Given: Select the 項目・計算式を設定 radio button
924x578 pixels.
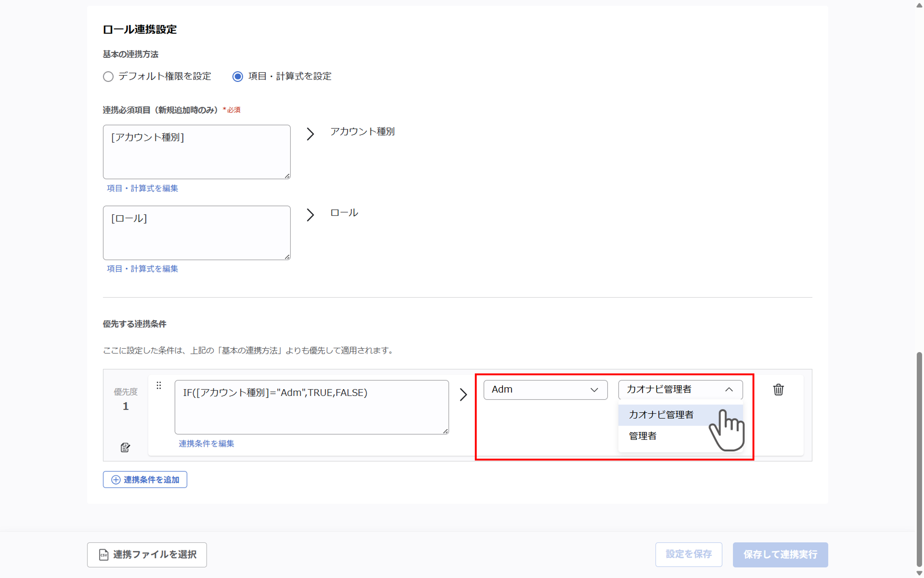Looking at the screenshot, I should tap(238, 76).
